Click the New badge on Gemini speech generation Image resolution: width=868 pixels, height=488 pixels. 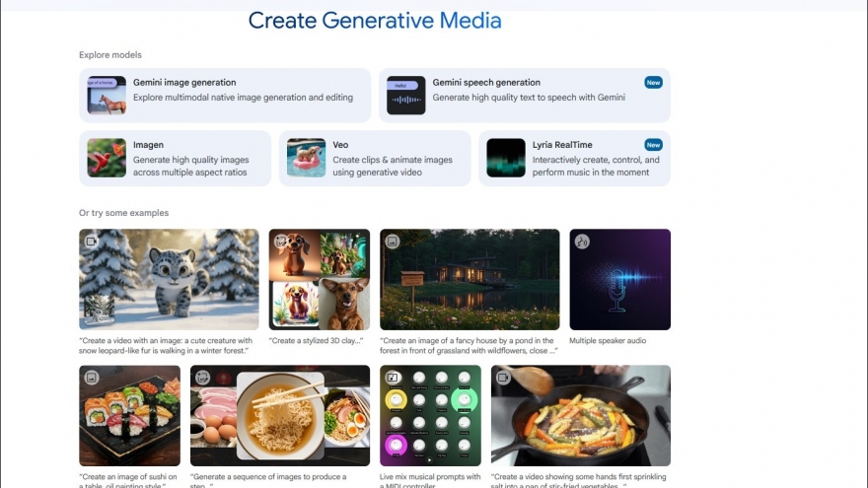653,83
